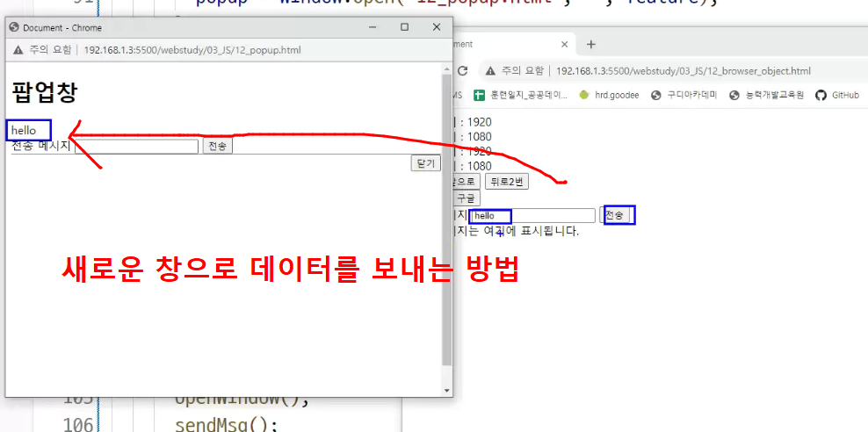
Task: Open a new tab in main browser
Action: click(x=590, y=44)
